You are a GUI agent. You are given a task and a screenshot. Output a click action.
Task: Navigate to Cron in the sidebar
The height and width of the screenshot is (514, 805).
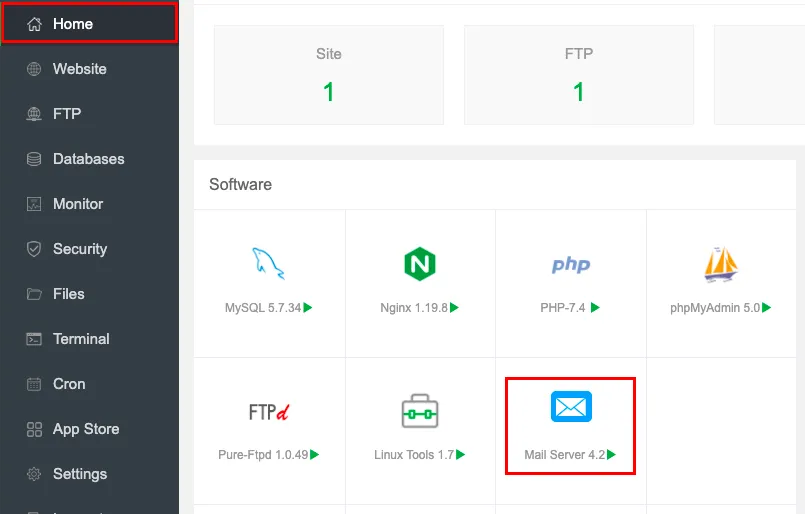point(69,384)
